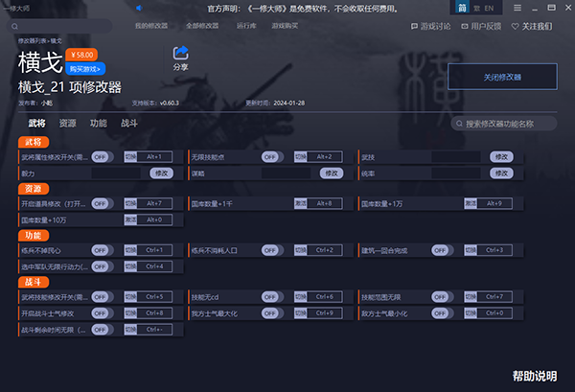
Task: Toggle 战斗剩余时间无限 switch
Action: point(103,330)
